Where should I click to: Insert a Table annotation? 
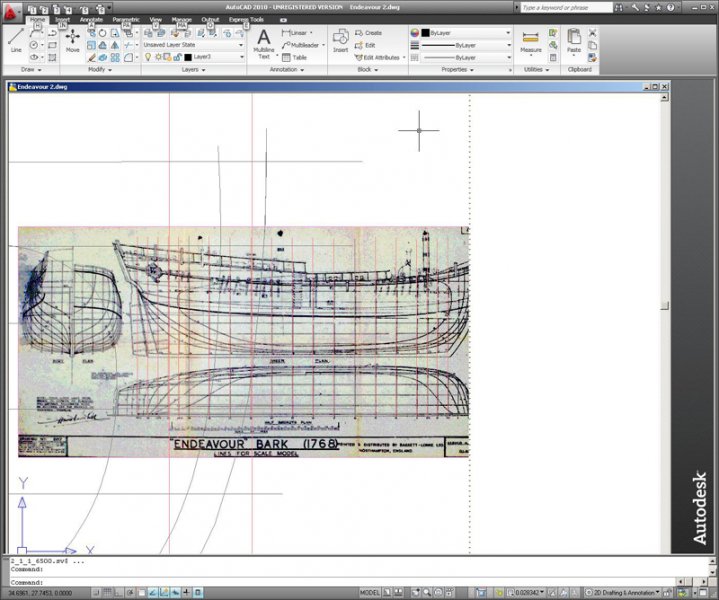click(x=294, y=57)
